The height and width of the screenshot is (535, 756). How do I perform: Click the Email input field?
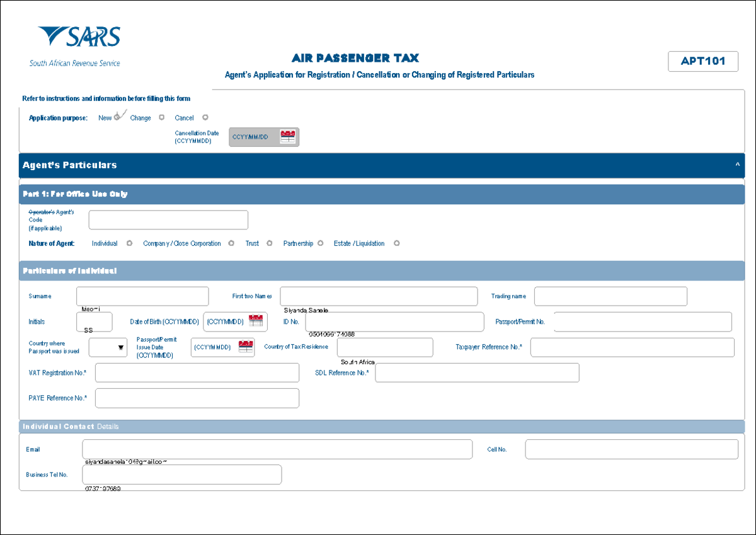pos(277,449)
